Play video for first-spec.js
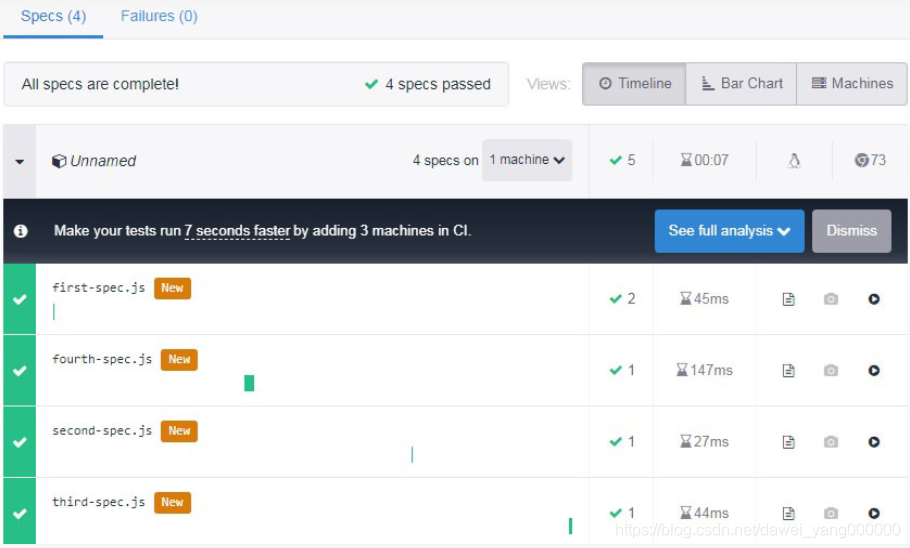This screenshot has width=910, height=548. coord(874,299)
